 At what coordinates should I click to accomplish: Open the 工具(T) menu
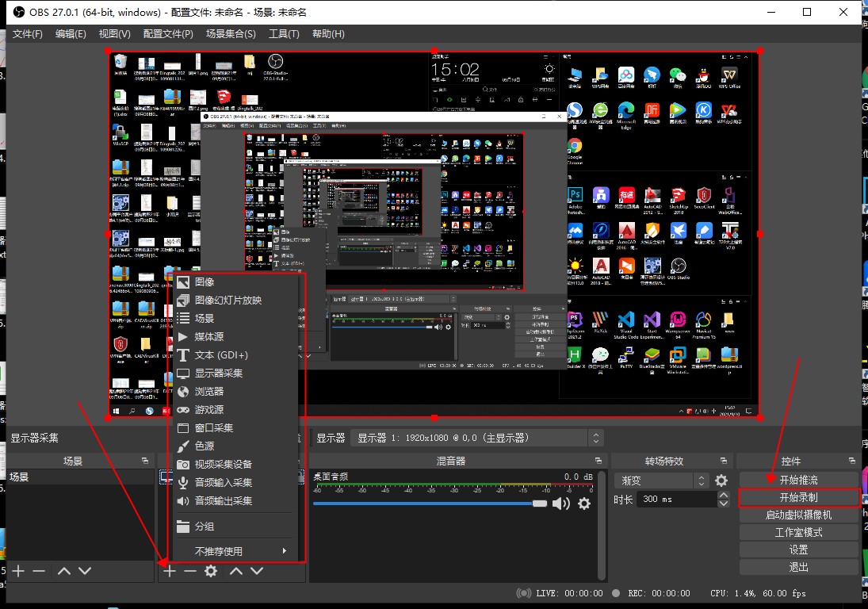coord(284,34)
